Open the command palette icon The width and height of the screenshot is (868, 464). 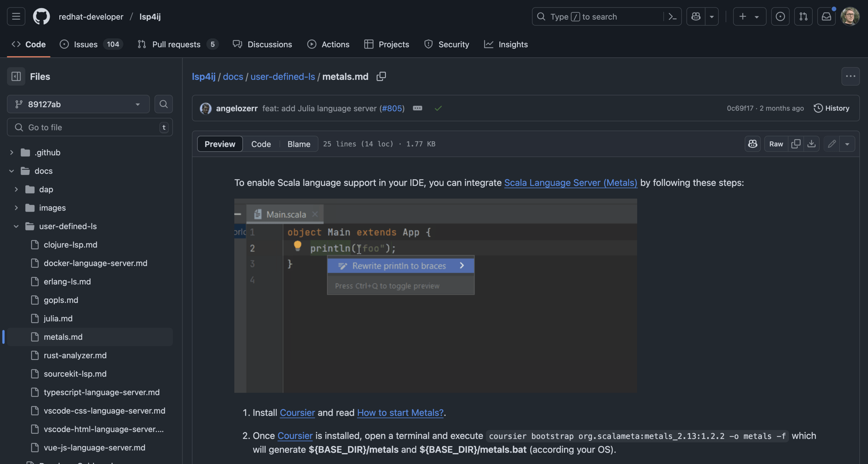click(673, 17)
